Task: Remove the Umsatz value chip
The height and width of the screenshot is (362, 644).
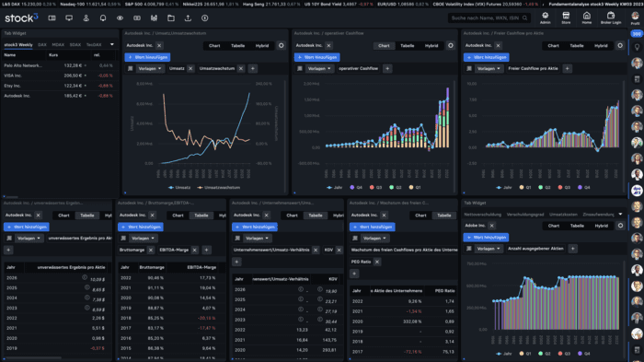Action: (x=190, y=69)
